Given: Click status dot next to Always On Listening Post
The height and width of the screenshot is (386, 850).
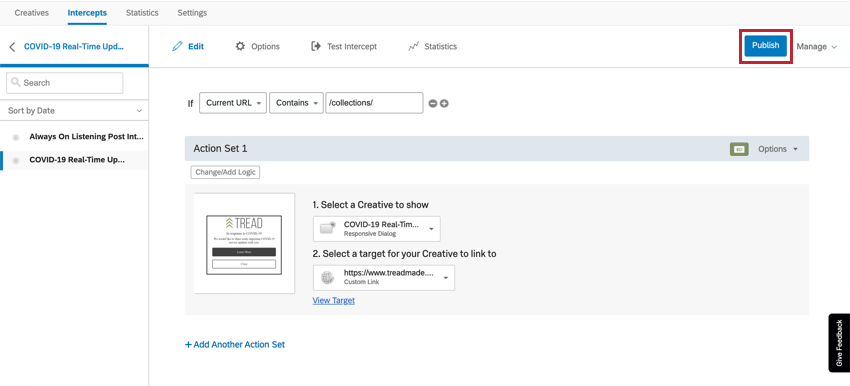Looking at the screenshot, I should pos(16,137).
